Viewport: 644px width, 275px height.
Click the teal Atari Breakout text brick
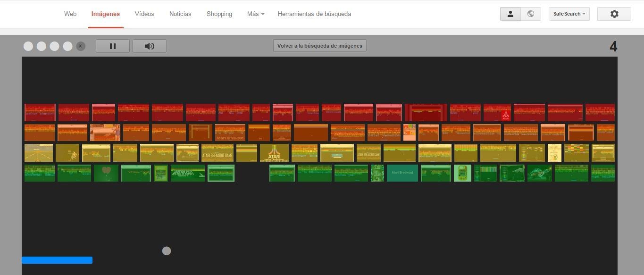[x=402, y=173]
